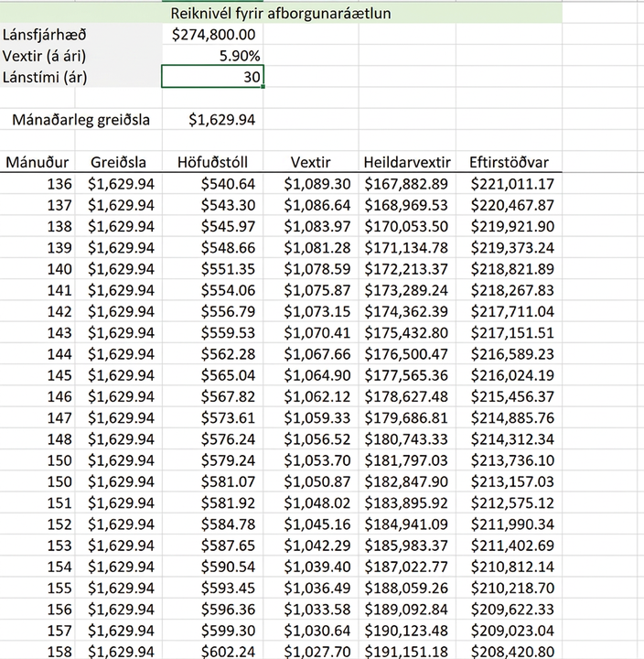
Task: Select month cell 142
Action: point(38,311)
